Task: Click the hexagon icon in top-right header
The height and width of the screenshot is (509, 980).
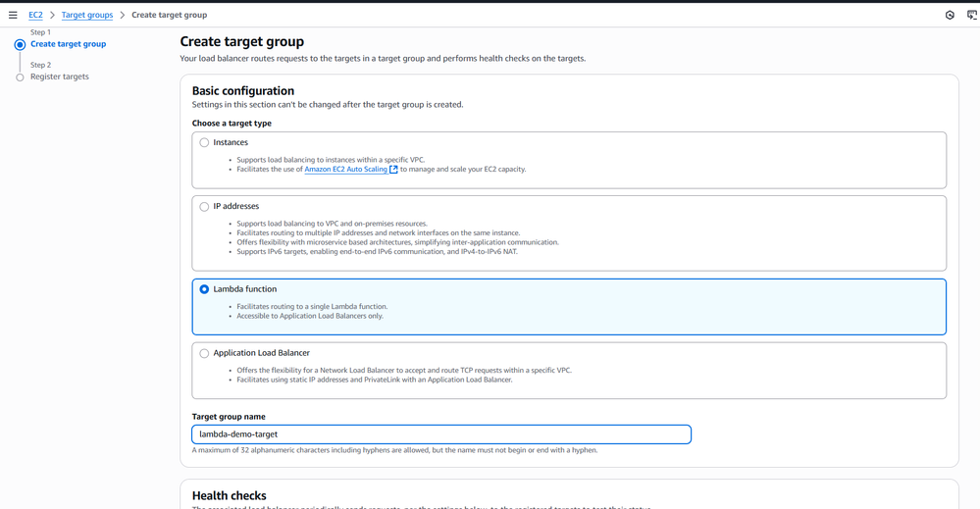Action: (950, 15)
